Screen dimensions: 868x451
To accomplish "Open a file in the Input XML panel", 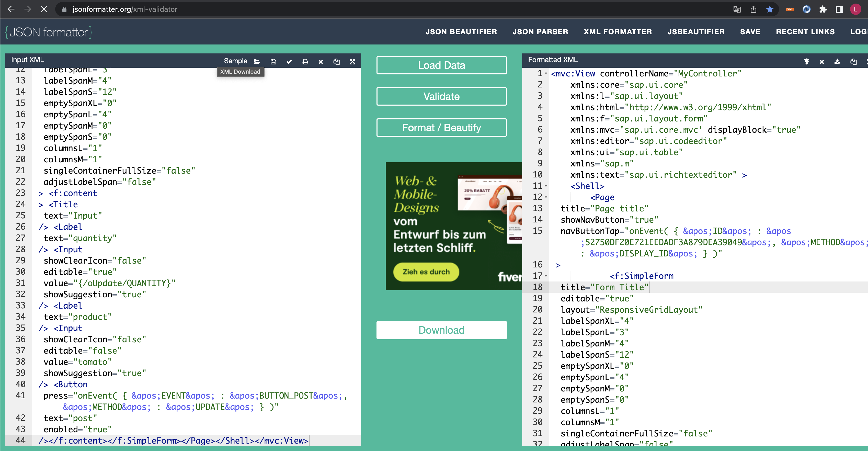I will [257, 62].
